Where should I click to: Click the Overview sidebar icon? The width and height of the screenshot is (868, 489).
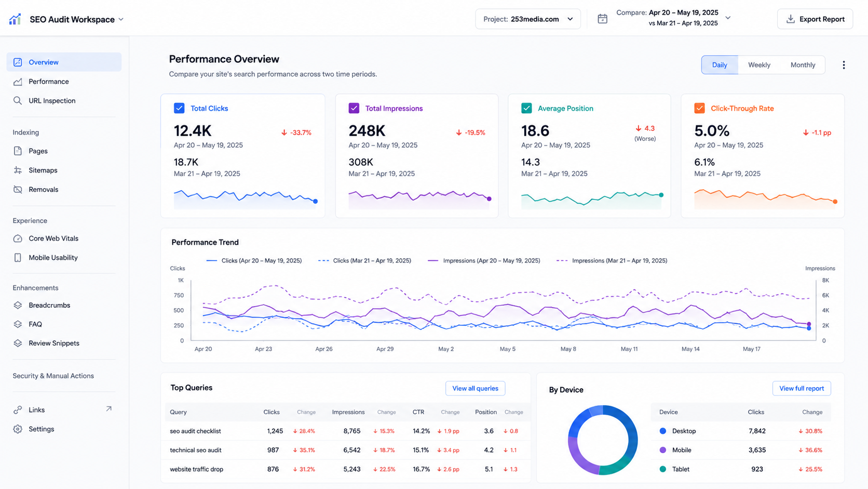[x=18, y=62]
